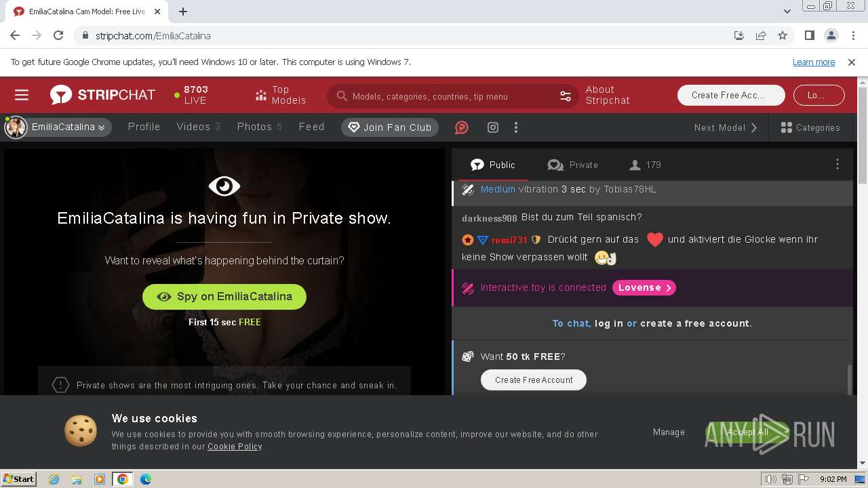Go to Next Model

coord(726,127)
